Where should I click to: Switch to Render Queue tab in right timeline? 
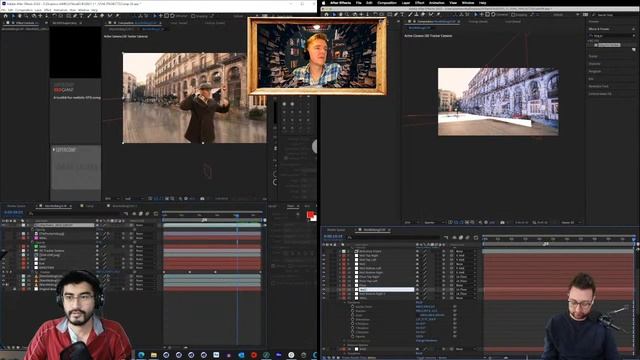point(336,230)
